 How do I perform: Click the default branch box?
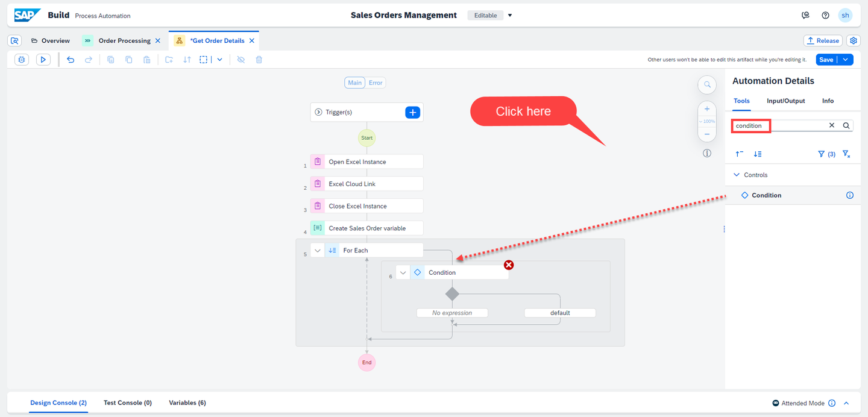pyautogui.click(x=560, y=313)
